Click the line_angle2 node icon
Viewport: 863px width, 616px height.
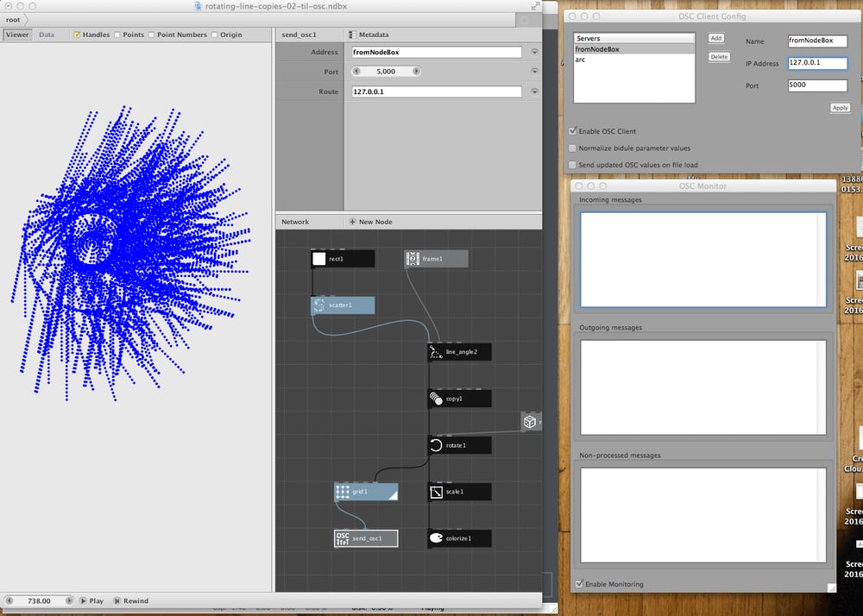pyautogui.click(x=436, y=352)
